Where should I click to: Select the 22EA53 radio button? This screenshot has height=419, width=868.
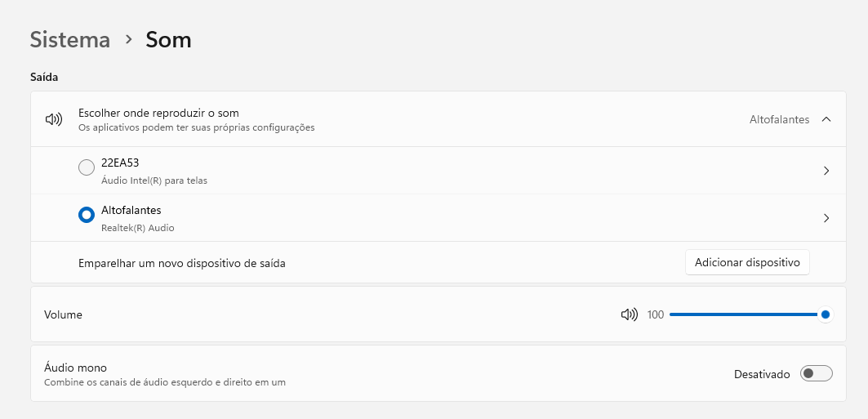click(87, 167)
